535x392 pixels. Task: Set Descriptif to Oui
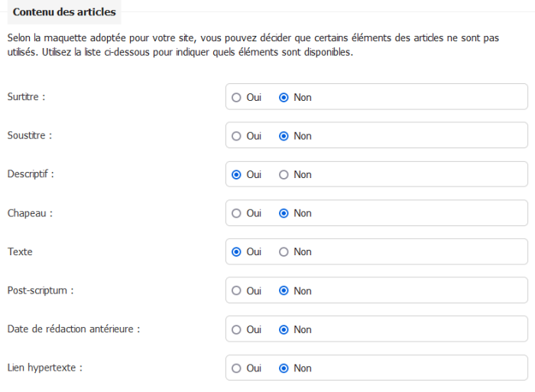236,175
